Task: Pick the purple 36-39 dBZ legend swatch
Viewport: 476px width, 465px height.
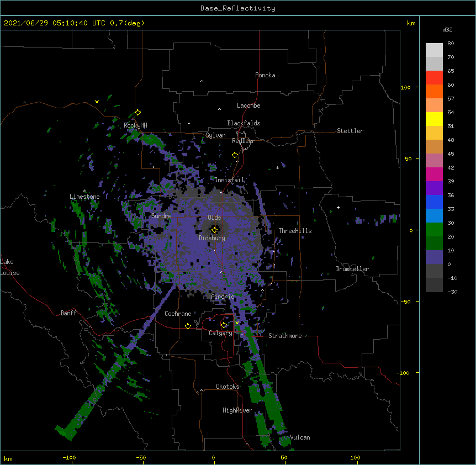Action: click(434, 188)
